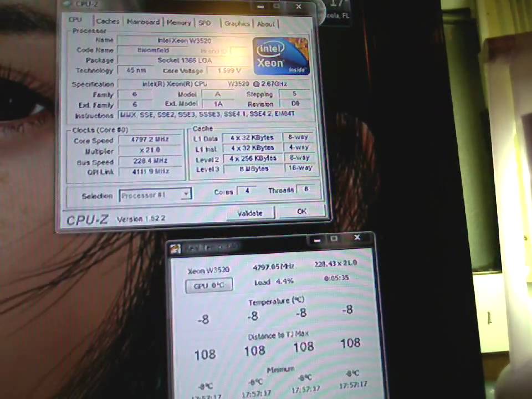Switch to the Memory tab
The width and height of the screenshot is (532, 399).
click(179, 22)
